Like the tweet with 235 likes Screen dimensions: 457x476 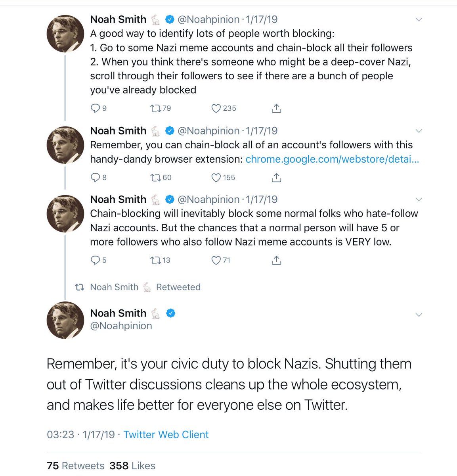click(x=216, y=108)
